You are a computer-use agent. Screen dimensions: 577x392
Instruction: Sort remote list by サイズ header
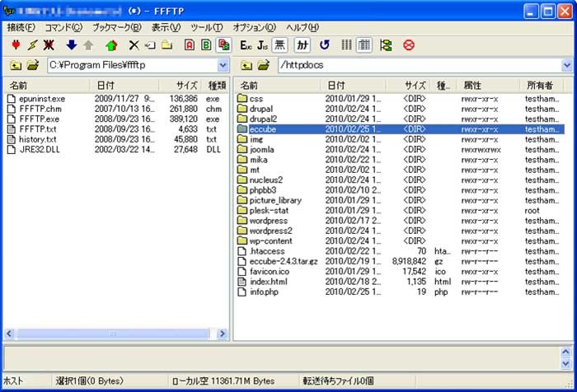(408, 86)
